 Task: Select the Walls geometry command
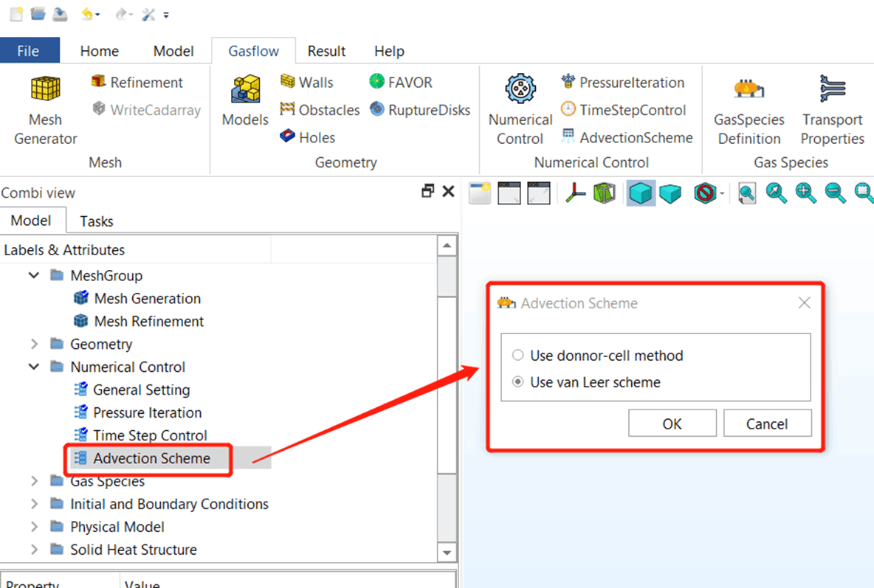pyautogui.click(x=306, y=82)
